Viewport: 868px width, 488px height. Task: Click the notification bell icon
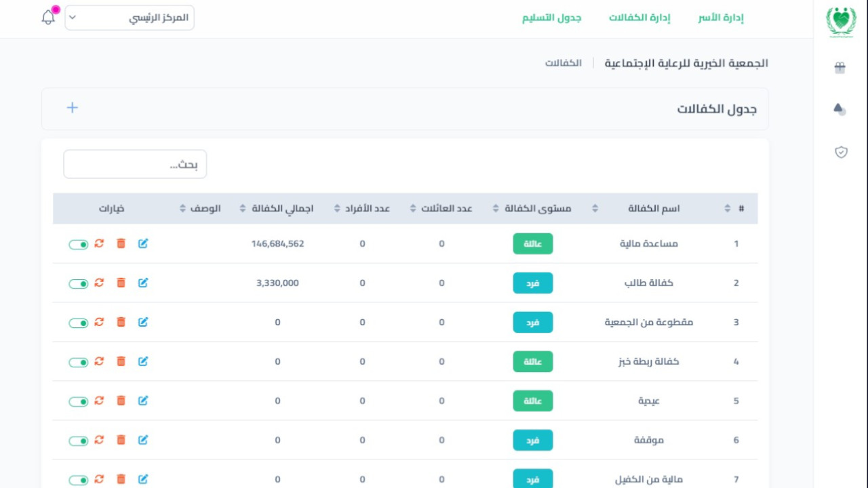48,18
